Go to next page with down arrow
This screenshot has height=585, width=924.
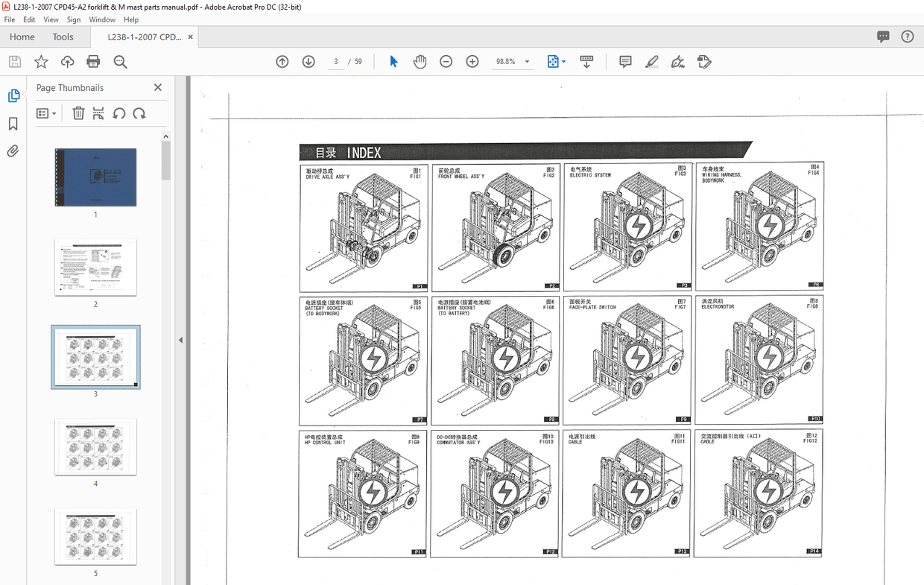click(308, 62)
